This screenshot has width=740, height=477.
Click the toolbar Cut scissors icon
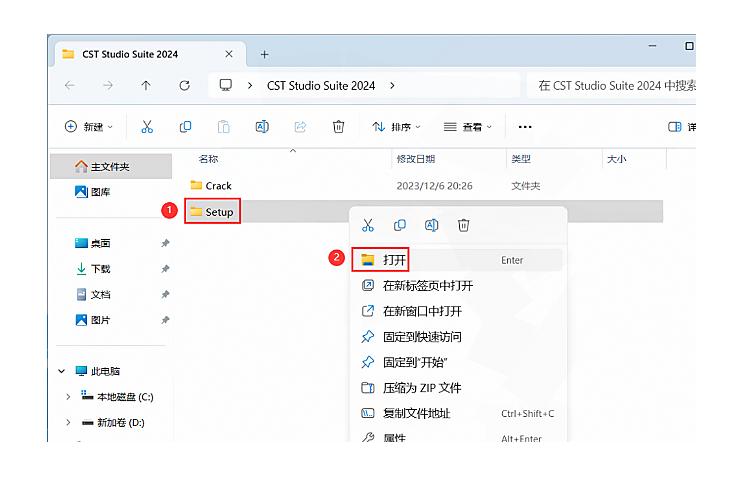(147, 126)
